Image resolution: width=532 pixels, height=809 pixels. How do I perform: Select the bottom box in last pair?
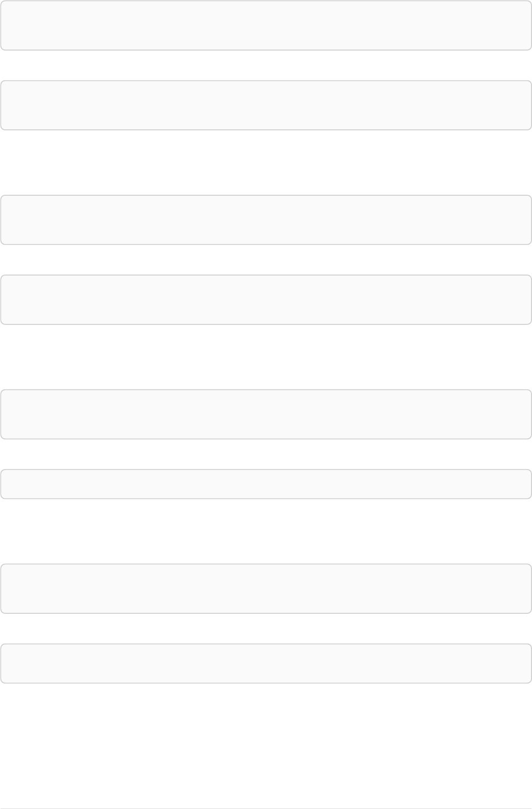click(x=266, y=663)
